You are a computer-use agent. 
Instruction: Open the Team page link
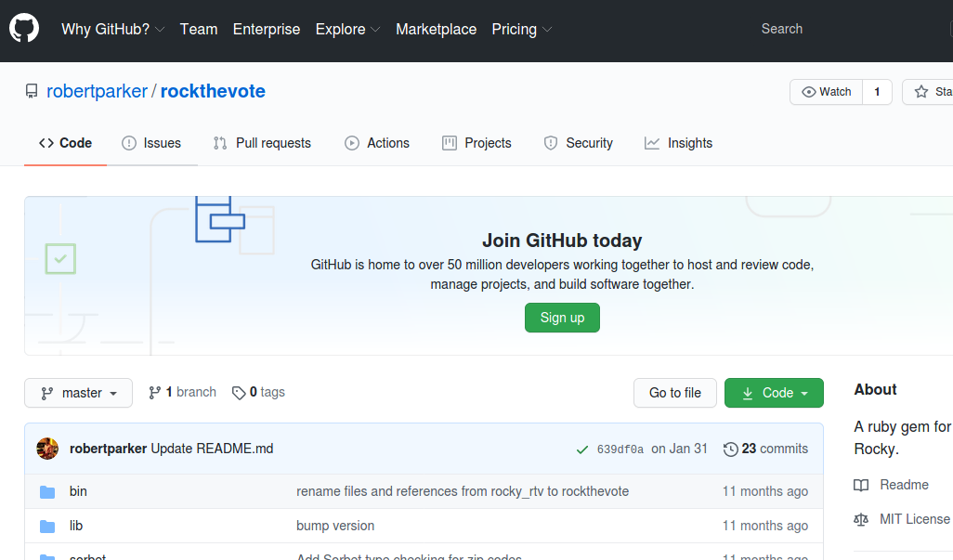pyautogui.click(x=199, y=29)
